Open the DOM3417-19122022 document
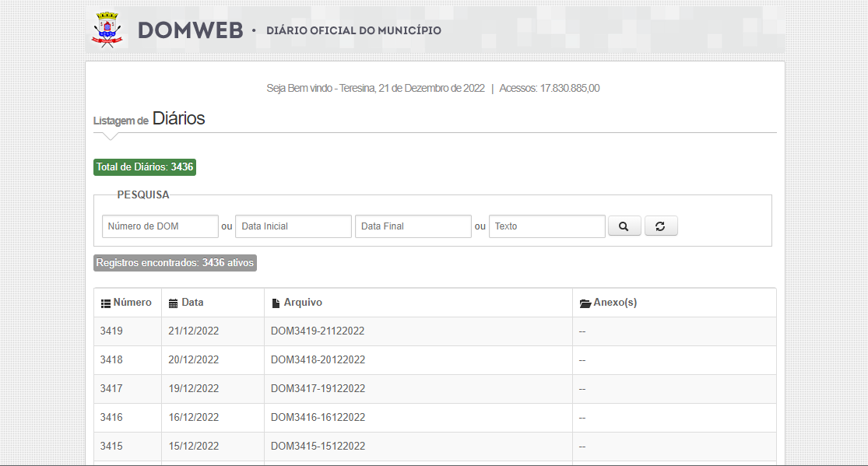 point(318,389)
